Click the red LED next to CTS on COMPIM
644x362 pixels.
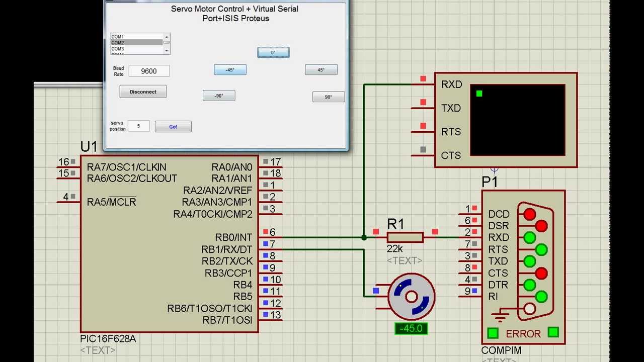click(x=541, y=273)
